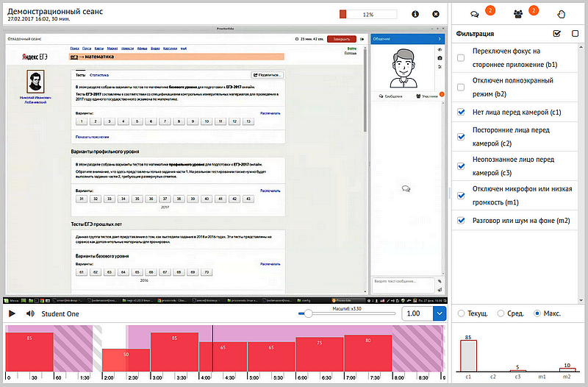
Task: Click m2 histogram bar showing 10
Action: click(567, 369)
